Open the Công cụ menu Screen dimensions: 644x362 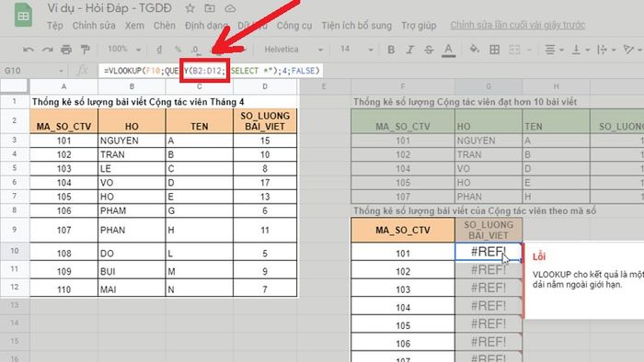pyautogui.click(x=294, y=26)
